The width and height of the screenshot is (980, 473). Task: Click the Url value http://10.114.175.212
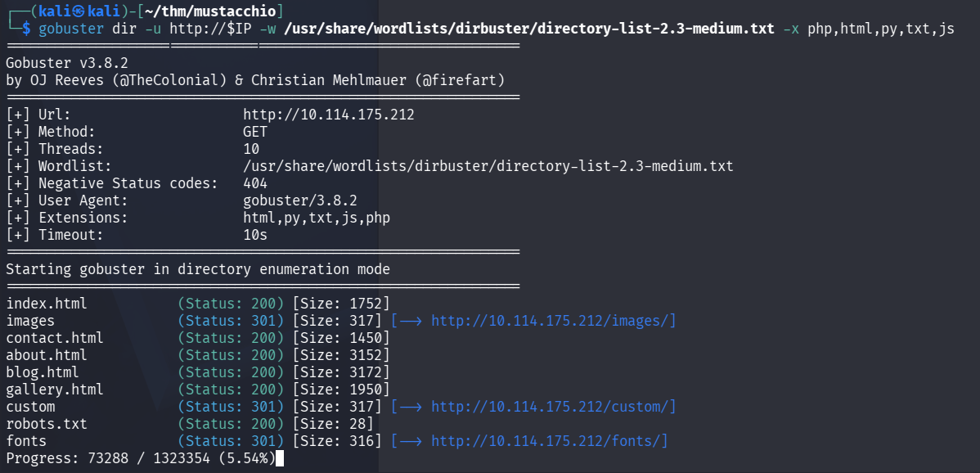click(329, 115)
